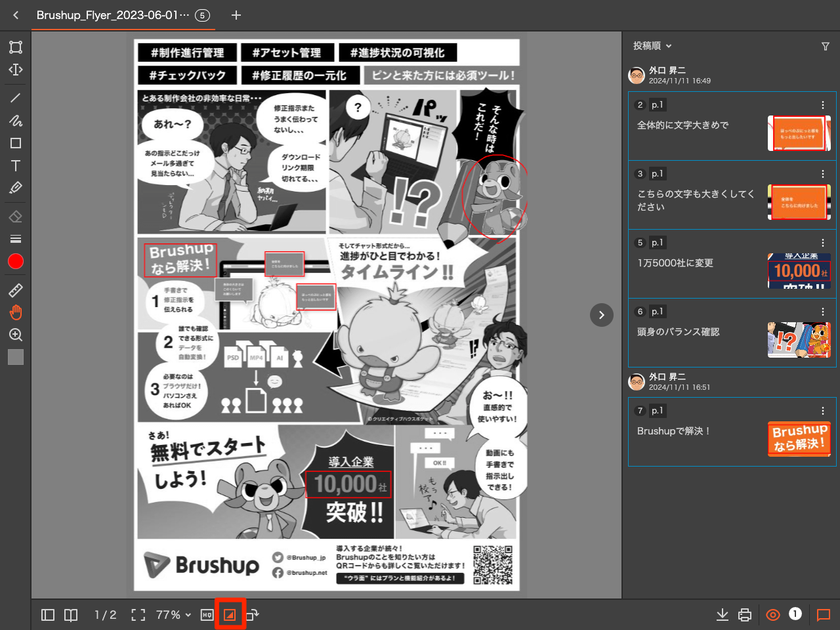Click the p.1 tag on comment 2
The width and height of the screenshot is (840, 630).
[x=658, y=105]
